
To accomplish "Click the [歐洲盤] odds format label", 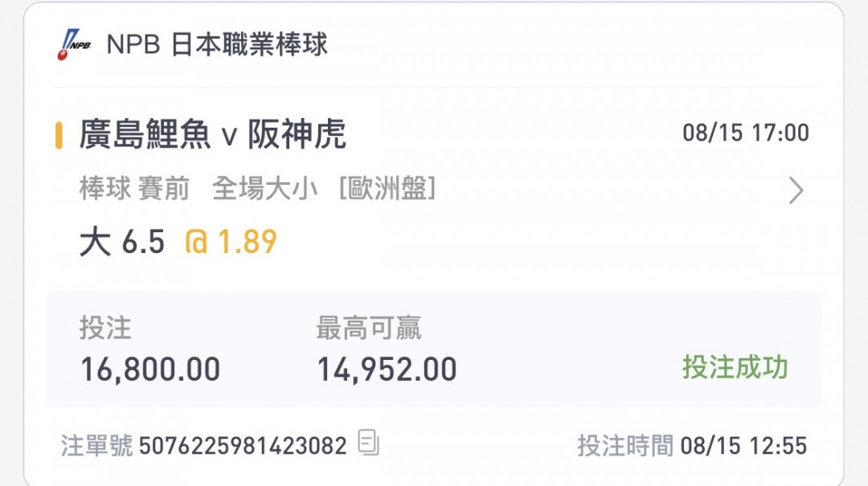I will 387,189.
